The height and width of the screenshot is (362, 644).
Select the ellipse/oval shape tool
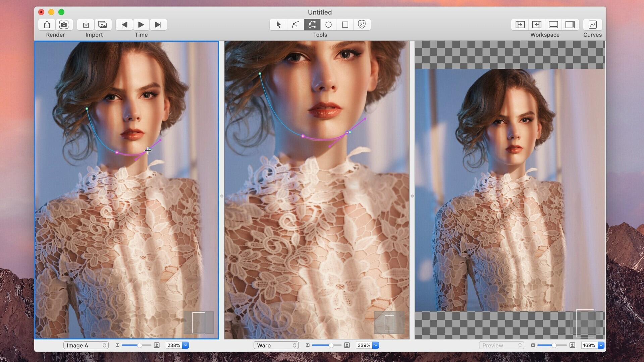328,24
